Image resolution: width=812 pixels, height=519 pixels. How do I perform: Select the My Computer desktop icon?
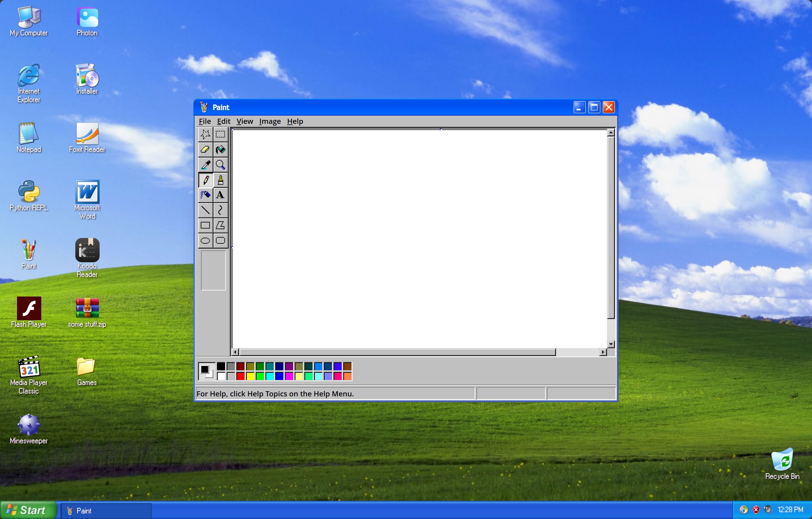coord(29,22)
